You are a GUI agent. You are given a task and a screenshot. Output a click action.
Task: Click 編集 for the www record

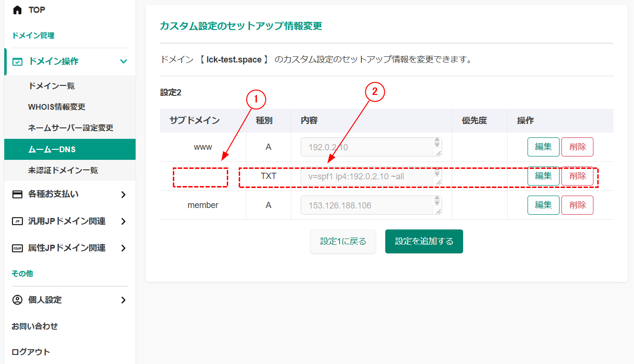click(543, 147)
